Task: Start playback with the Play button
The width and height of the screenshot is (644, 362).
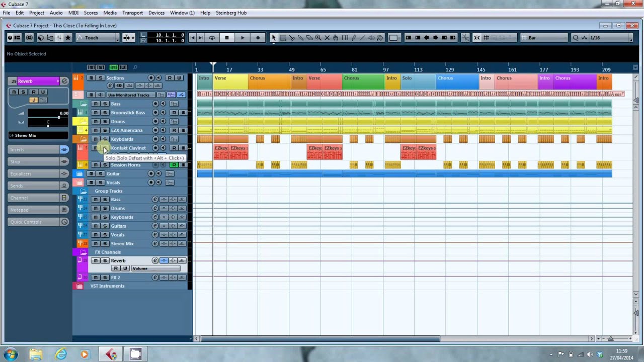Action: [243, 38]
